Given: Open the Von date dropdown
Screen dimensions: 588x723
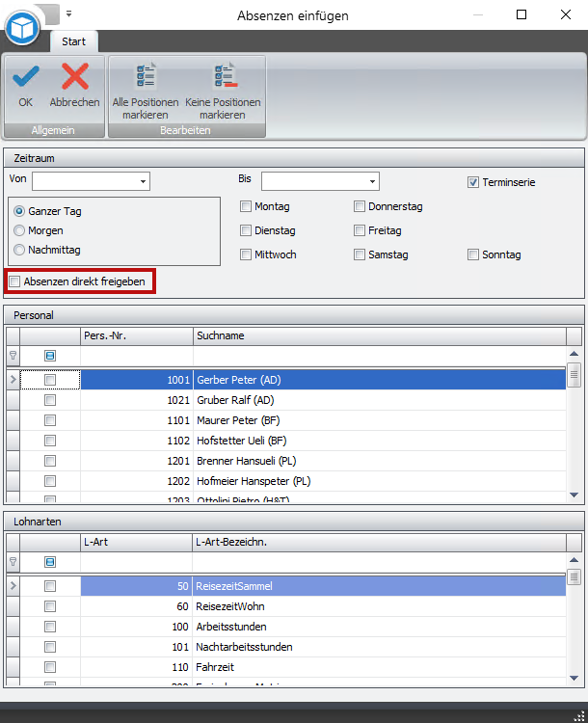Looking at the screenshot, I should 144,181.
